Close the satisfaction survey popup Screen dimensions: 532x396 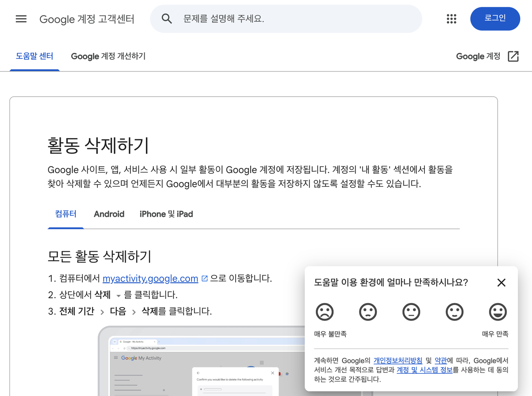click(501, 283)
